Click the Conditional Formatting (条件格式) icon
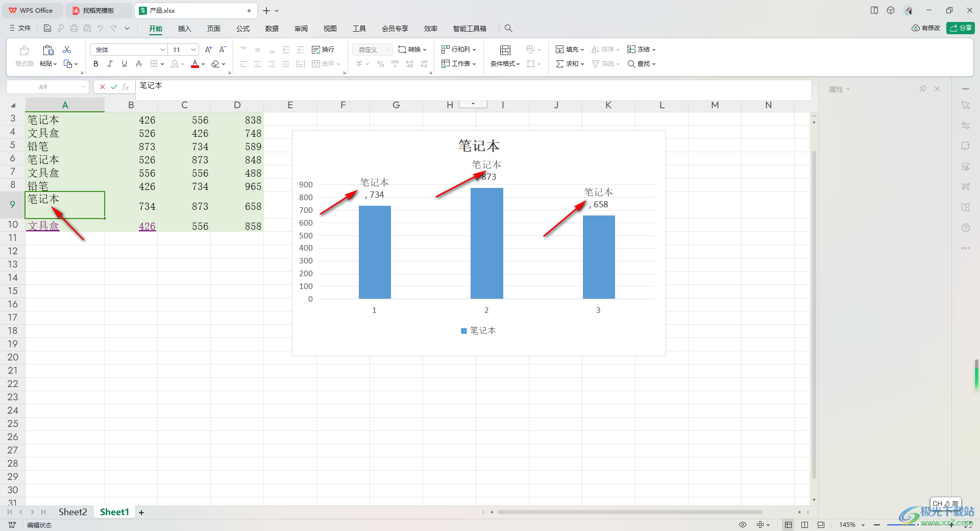The image size is (980, 531). pos(505,50)
